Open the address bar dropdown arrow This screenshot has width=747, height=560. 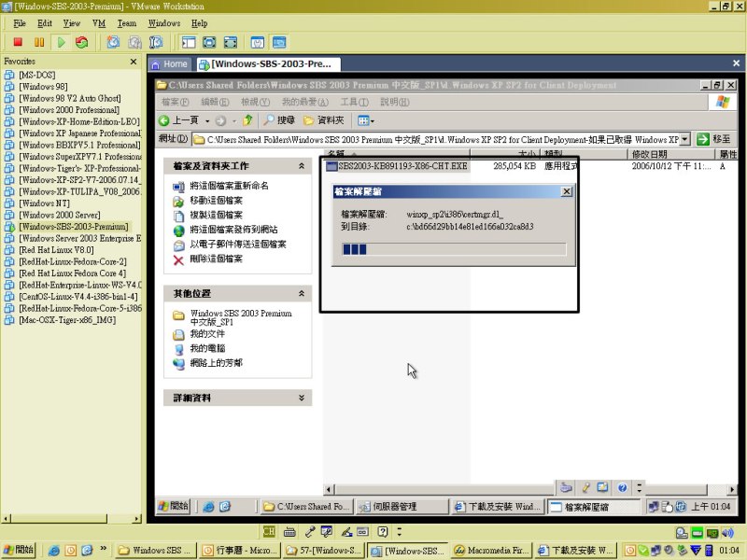[684, 139]
